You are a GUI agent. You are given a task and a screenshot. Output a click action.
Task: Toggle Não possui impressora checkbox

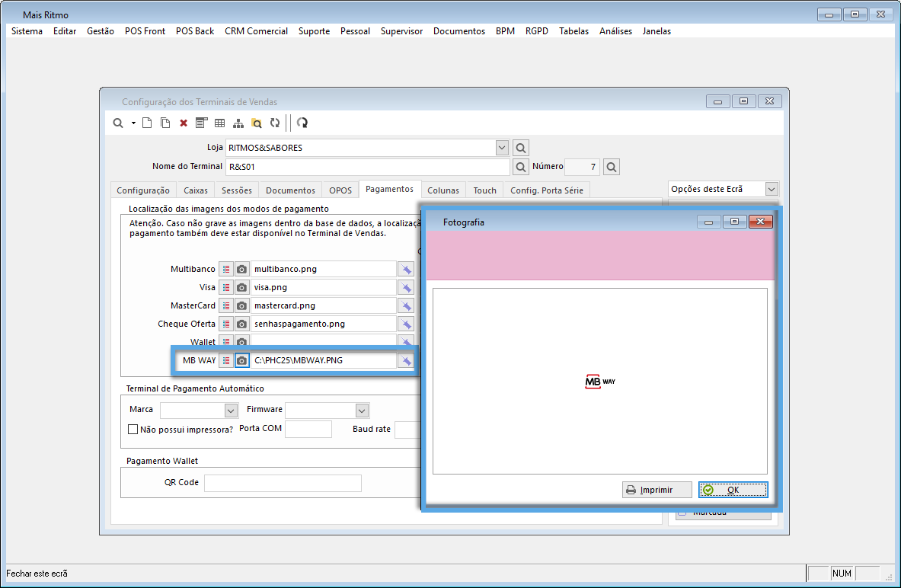pos(133,430)
